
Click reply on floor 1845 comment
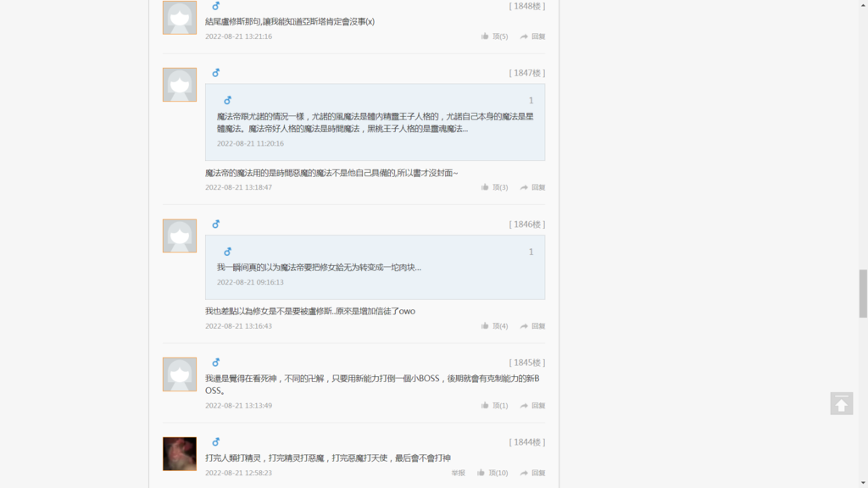(x=532, y=406)
